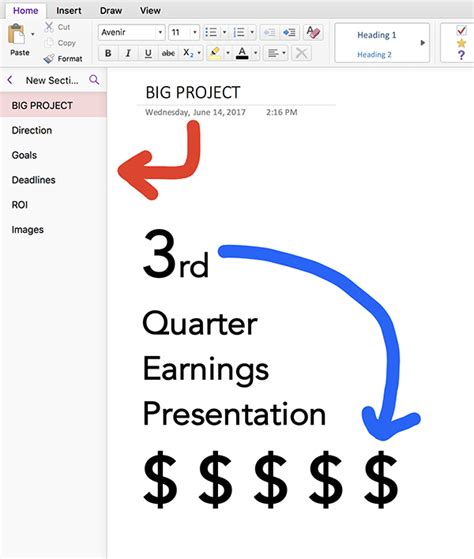Search notes with the magnifier icon
474x559 pixels.
(x=94, y=80)
